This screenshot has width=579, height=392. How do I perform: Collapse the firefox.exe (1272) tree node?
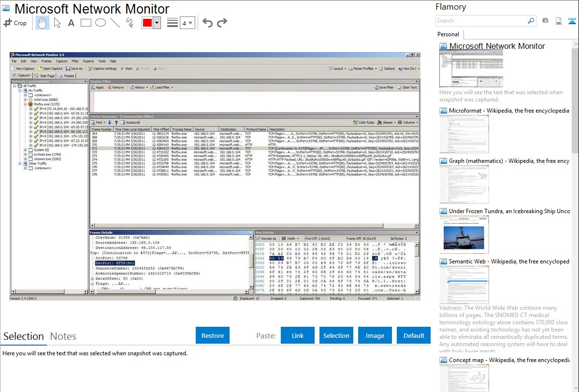tap(26, 104)
